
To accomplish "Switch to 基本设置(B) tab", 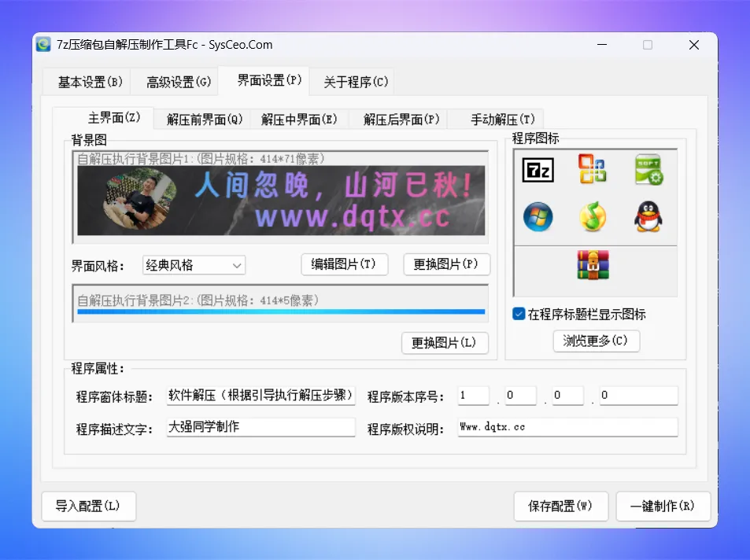I will [90, 82].
